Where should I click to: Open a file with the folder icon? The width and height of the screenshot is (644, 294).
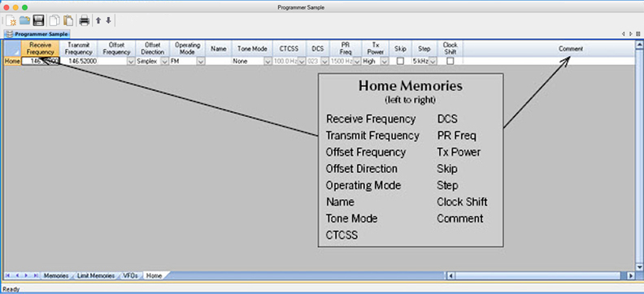[x=24, y=20]
